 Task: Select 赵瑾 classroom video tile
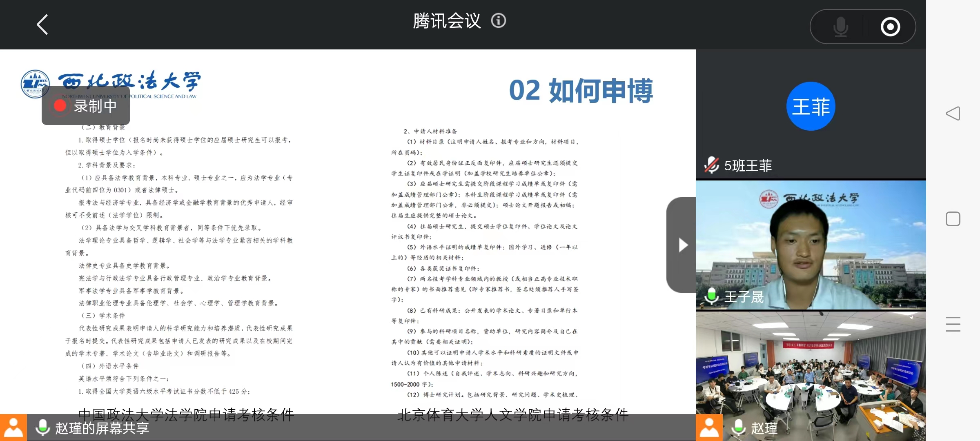(x=811, y=367)
